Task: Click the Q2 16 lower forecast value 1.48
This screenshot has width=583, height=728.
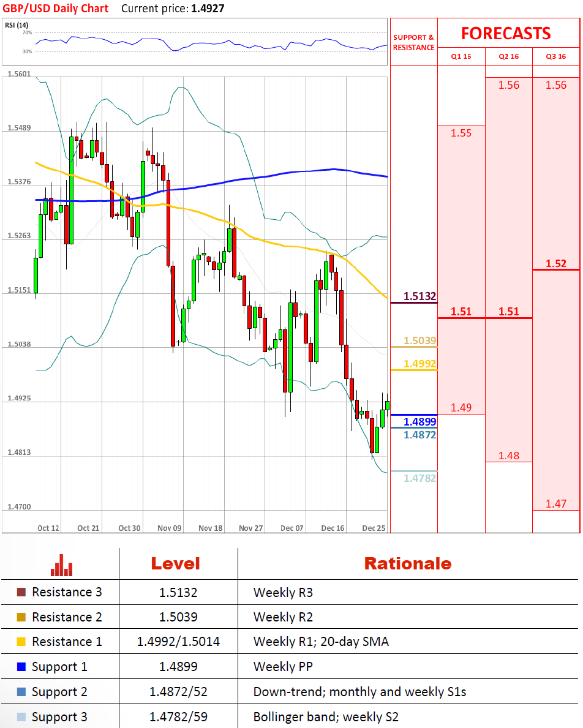Action: (x=509, y=456)
